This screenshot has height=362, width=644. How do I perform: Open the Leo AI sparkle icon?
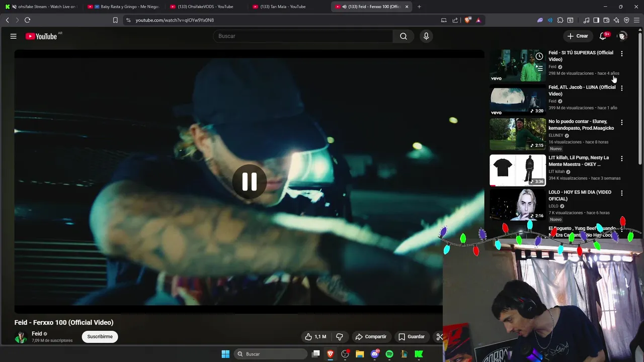click(616, 20)
